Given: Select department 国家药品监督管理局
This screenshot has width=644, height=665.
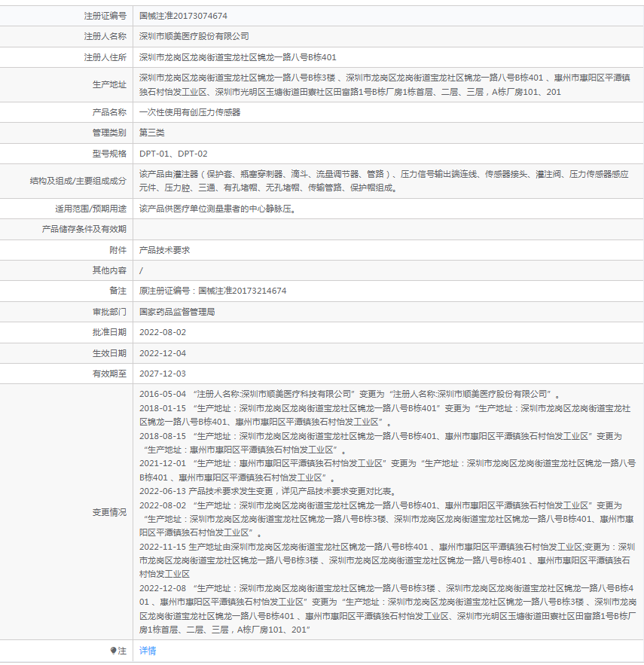Looking at the screenshot, I should pyautogui.click(x=177, y=312).
